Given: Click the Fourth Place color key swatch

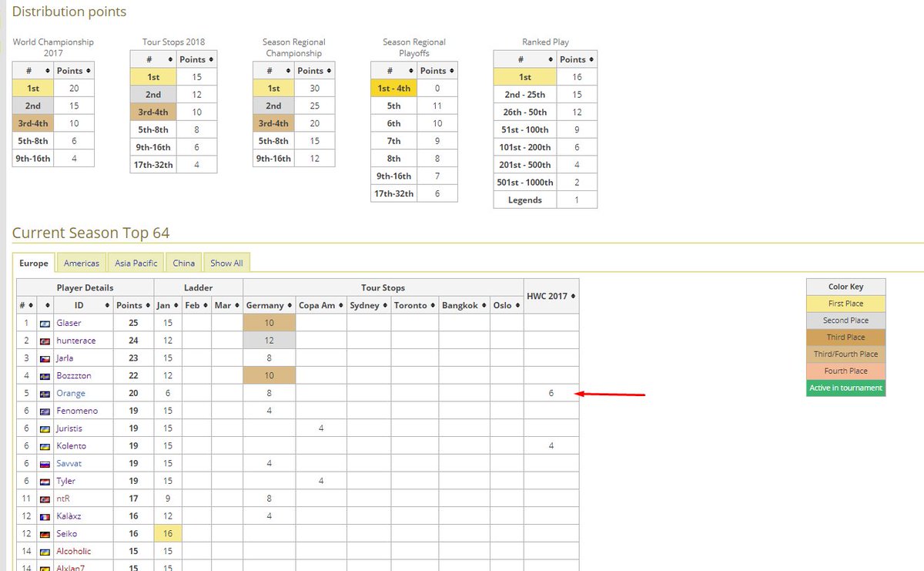Looking at the screenshot, I should (x=846, y=371).
